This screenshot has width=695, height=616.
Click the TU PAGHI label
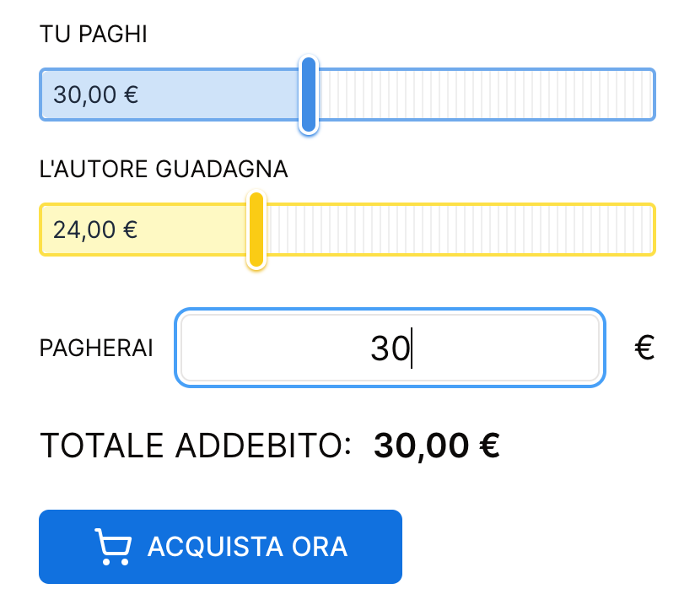(94, 35)
